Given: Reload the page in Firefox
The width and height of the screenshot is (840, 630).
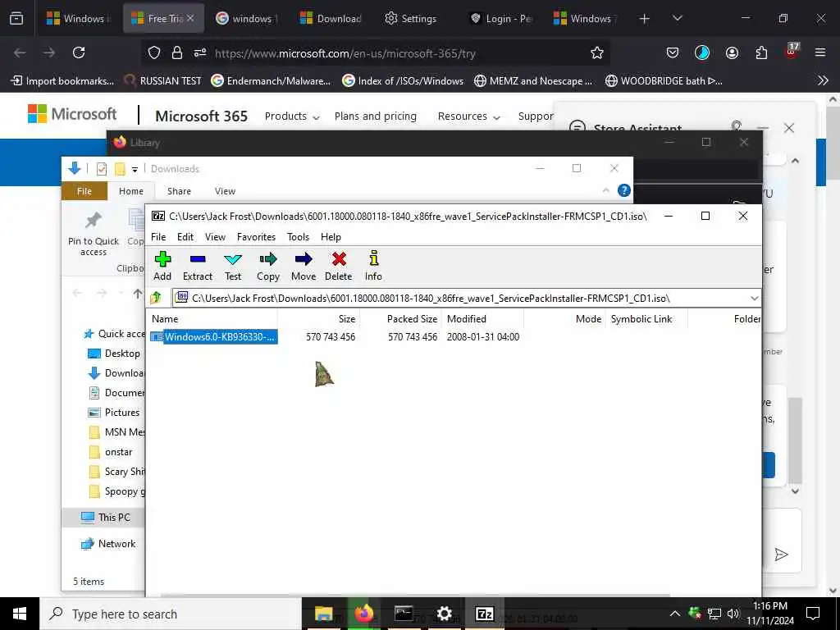Looking at the screenshot, I should click(x=79, y=52).
